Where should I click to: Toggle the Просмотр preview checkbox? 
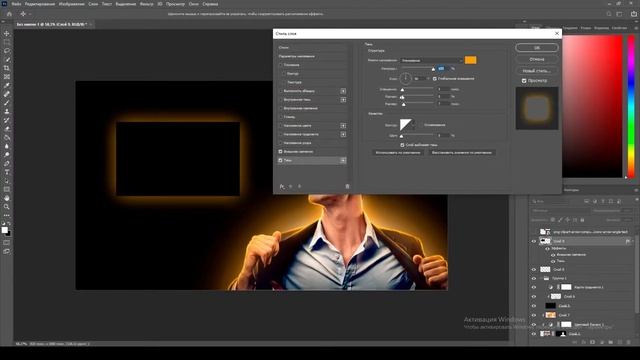coord(524,81)
